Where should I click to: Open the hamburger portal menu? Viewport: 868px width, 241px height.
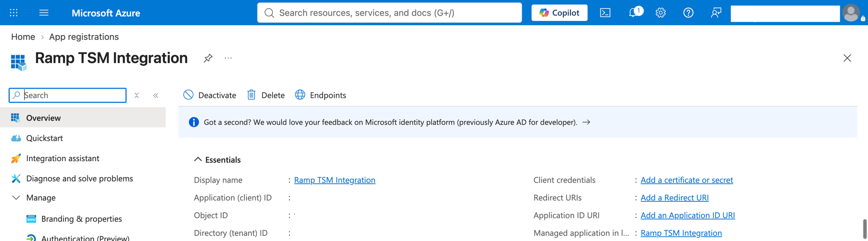[44, 13]
